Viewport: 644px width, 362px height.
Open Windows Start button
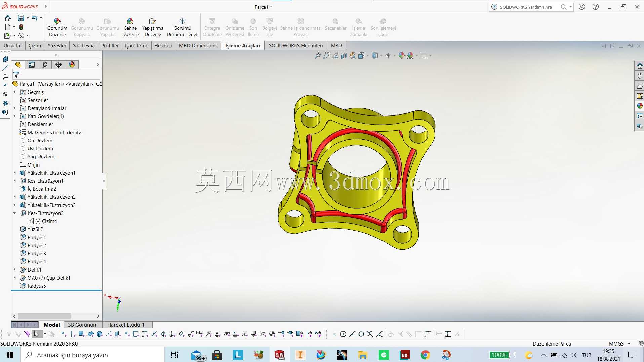click(x=10, y=355)
